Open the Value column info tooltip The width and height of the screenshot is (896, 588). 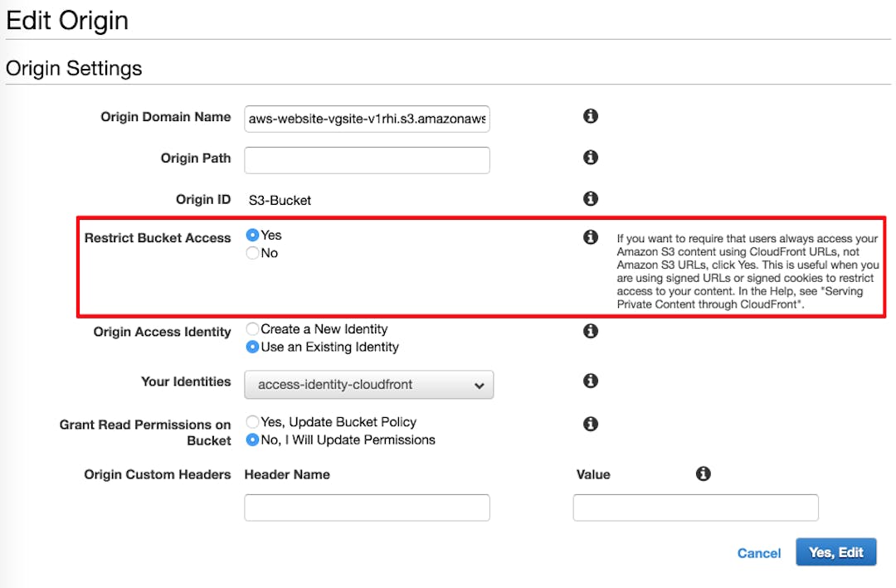[x=704, y=474]
